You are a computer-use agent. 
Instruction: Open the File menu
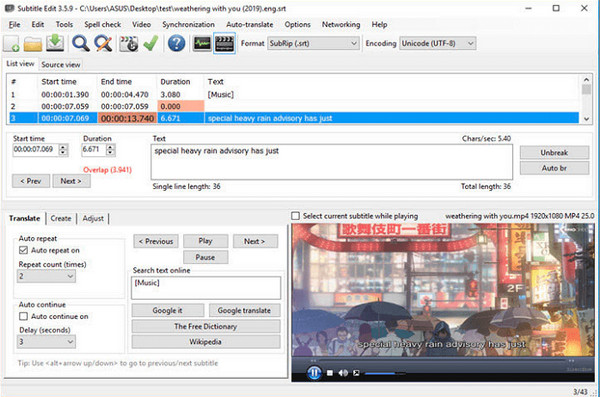(x=14, y=25)
